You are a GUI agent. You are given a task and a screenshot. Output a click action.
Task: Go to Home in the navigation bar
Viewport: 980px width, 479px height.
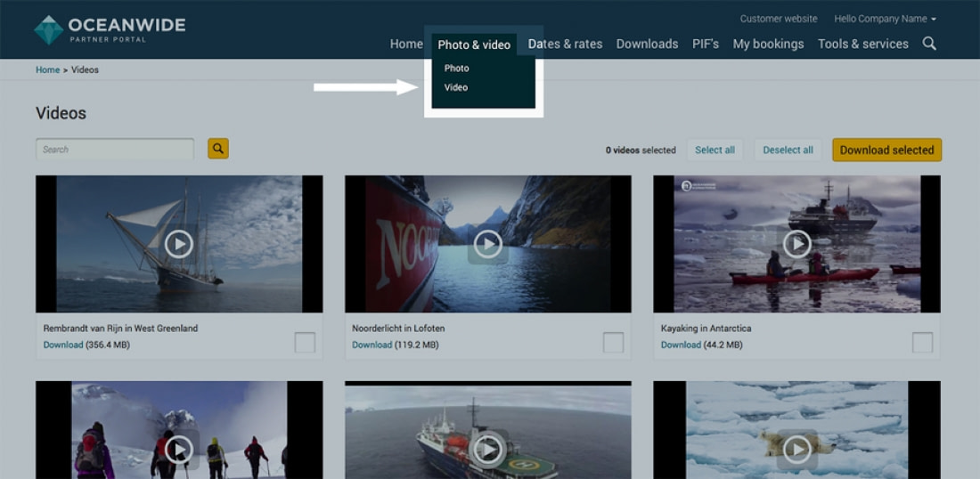tap(406, 44)
